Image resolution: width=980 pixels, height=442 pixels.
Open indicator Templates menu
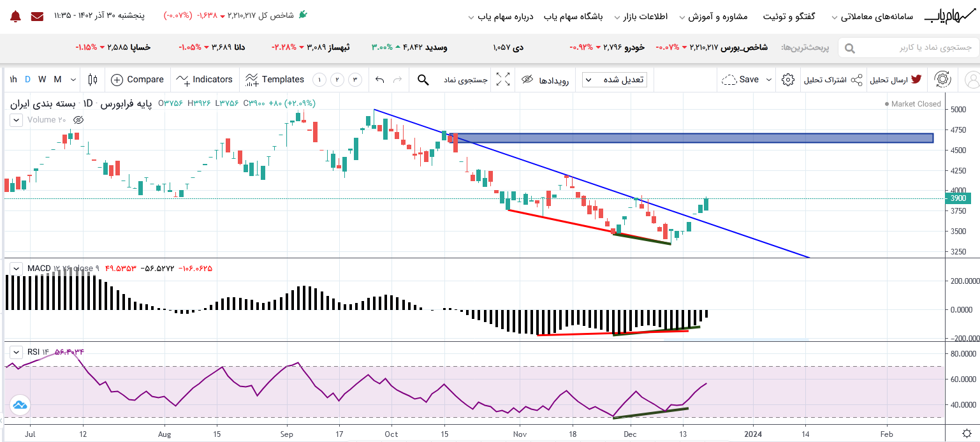click(275, 80)
